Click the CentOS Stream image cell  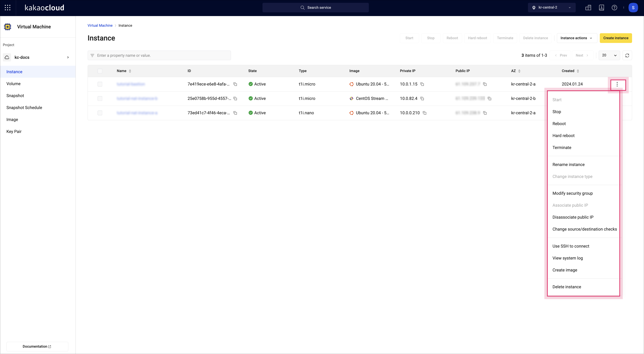(x=369, y=99)
